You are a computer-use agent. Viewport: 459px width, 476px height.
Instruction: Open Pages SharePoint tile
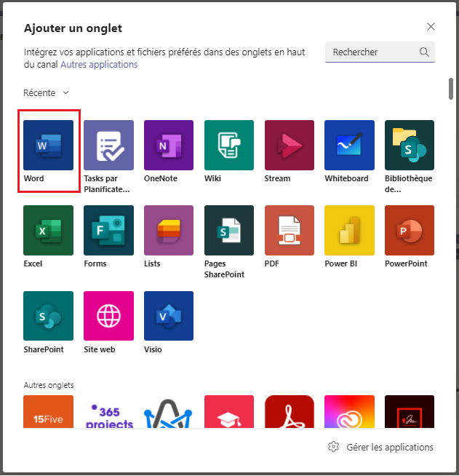(x=229, y=230)
